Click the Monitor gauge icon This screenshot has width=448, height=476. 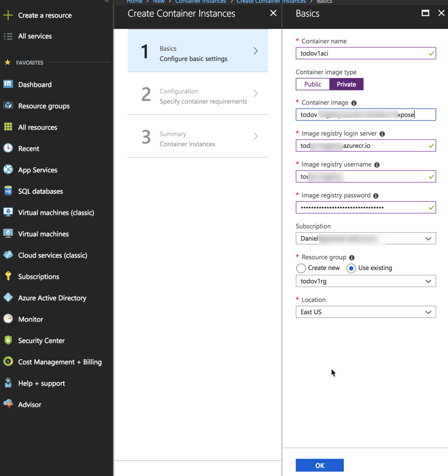8,319
